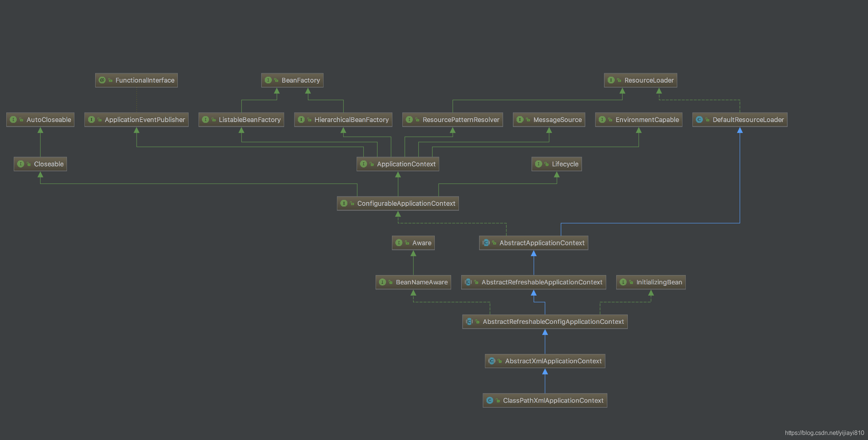Select the AbstractRefreshableConfigApplicationContext node
This screenshot has width=868, height=440.
point(553,321)
